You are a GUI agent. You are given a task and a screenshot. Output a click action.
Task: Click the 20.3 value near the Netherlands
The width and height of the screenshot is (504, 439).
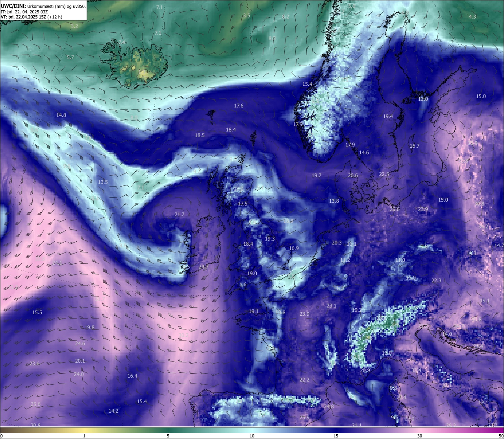(x=337, y=243)
